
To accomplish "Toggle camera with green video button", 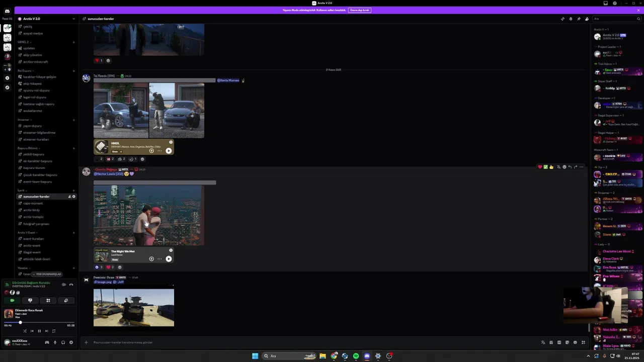I will (x=12, y=300).
